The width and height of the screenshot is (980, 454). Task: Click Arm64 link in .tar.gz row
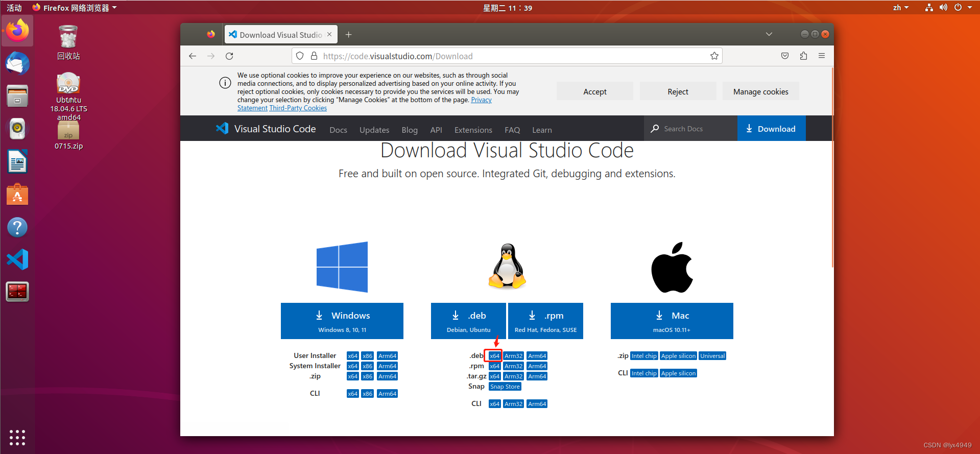[x=537, y=376]
